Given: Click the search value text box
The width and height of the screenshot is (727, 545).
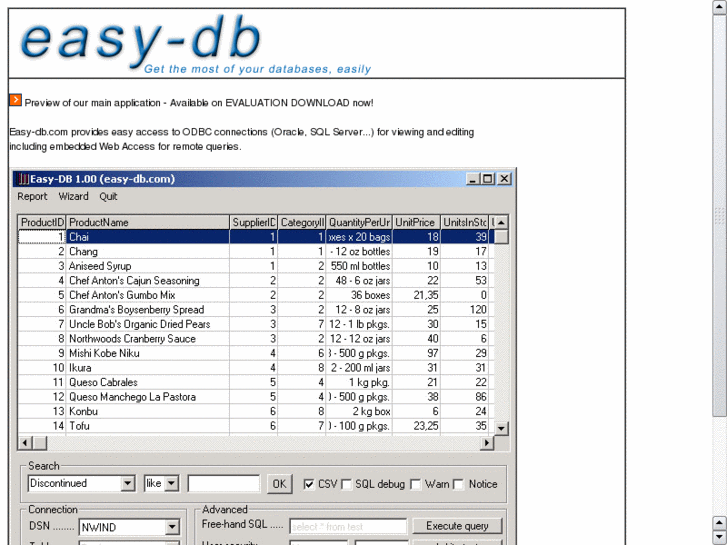Looking at the screenshot, I should pos(224,483).
